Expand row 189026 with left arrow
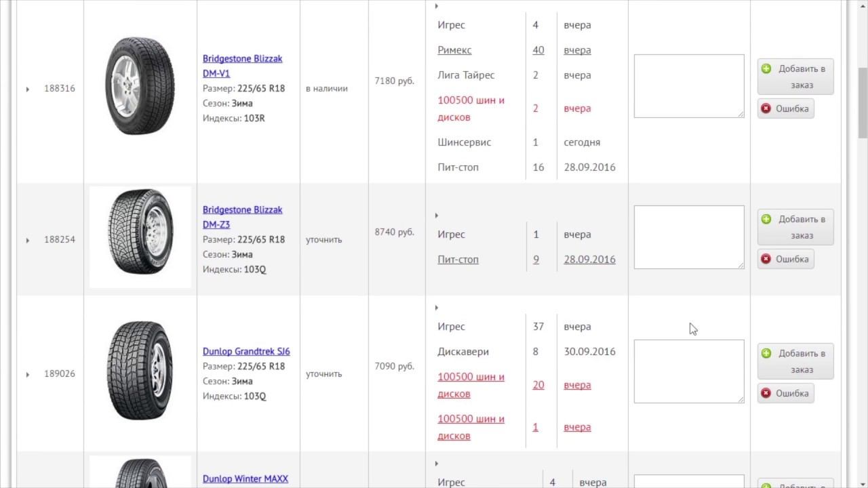This screenshot has height=488, width=868. (28, 374)
